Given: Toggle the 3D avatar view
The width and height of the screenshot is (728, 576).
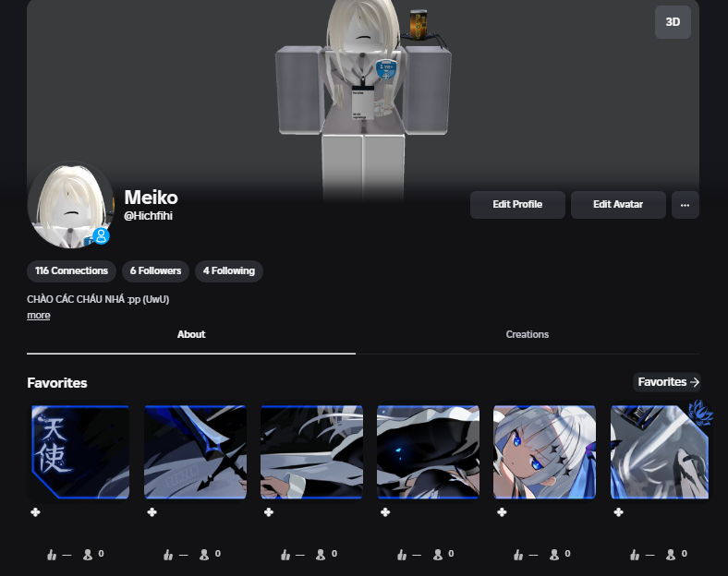Looking at the screenshot, I should 673,22.
